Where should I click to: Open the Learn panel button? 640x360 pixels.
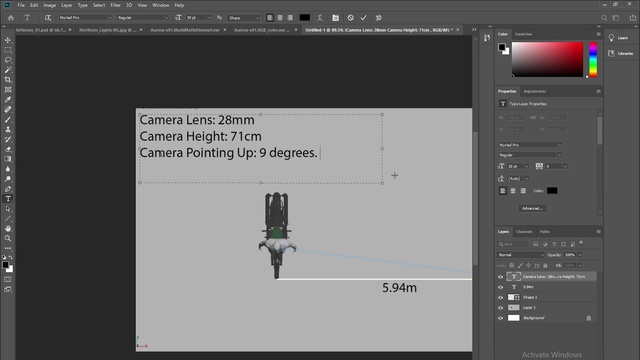coord(619,38)
